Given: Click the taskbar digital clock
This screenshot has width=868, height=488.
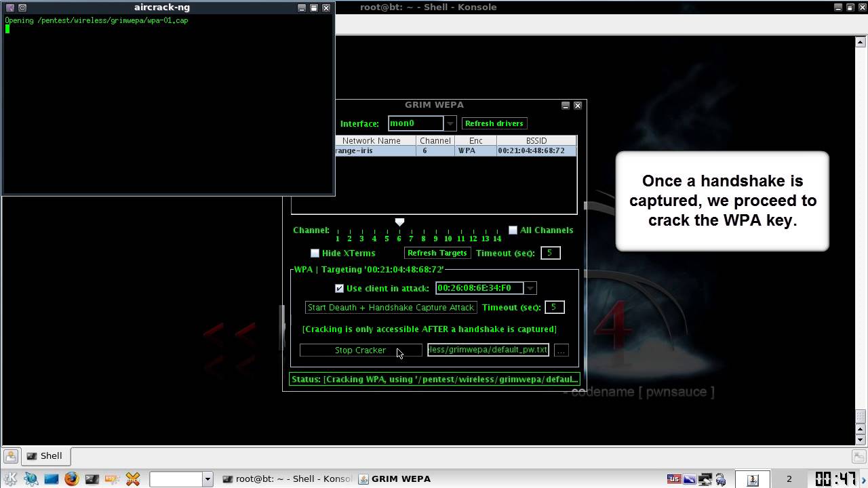Looking at the screenshot, I should pyautogui.click(x=835, y=479).
